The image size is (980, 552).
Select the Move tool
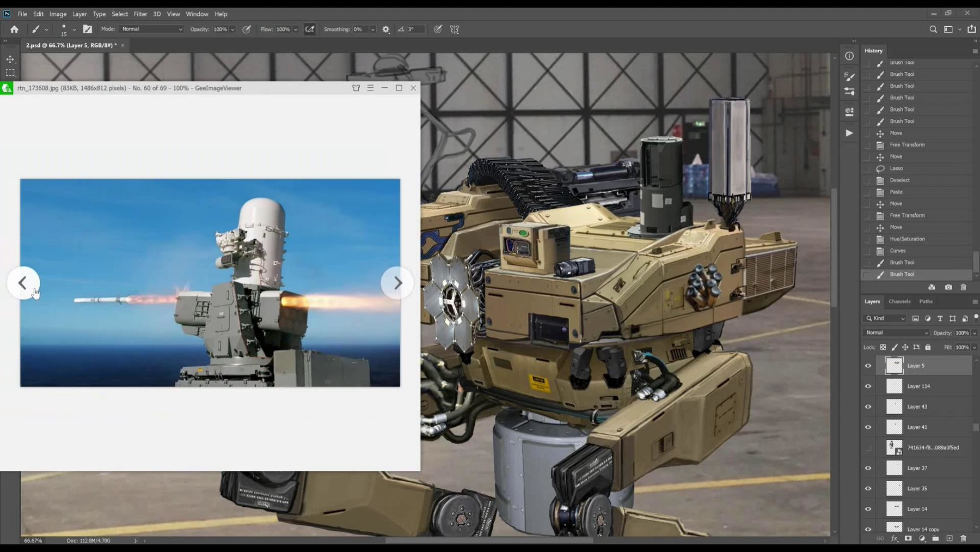(10, 59)
